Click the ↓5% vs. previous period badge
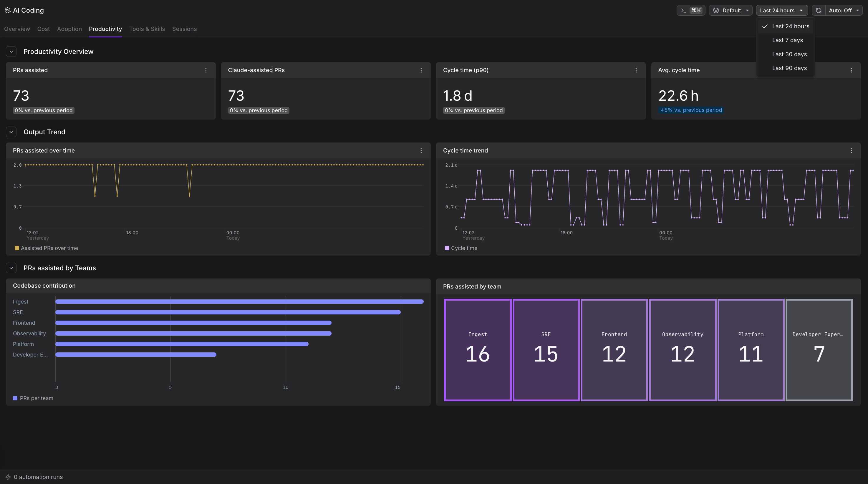Image resolution: width=868 pixels, height=484 pixels. (691, 110)
